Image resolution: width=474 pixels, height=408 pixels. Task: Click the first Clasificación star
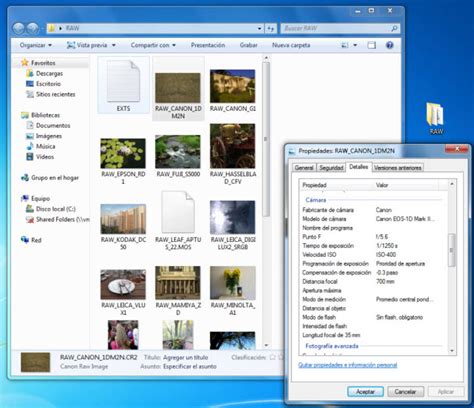click(x=272, y=357)
